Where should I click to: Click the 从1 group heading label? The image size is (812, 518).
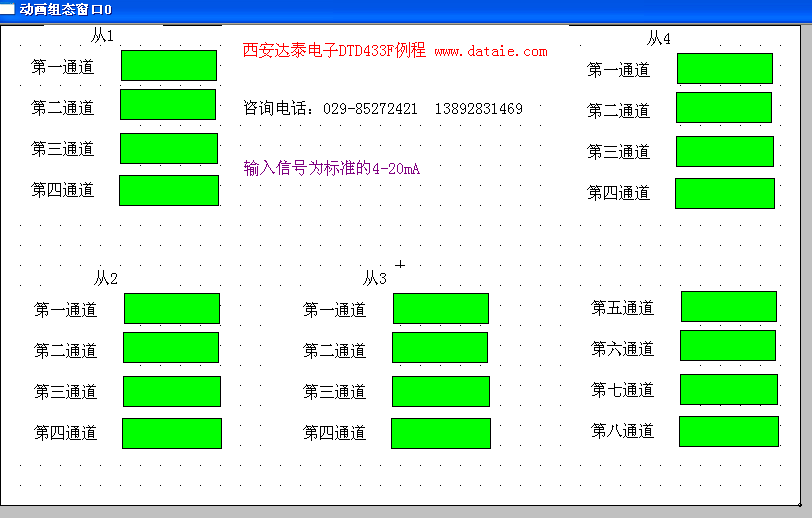102,36
